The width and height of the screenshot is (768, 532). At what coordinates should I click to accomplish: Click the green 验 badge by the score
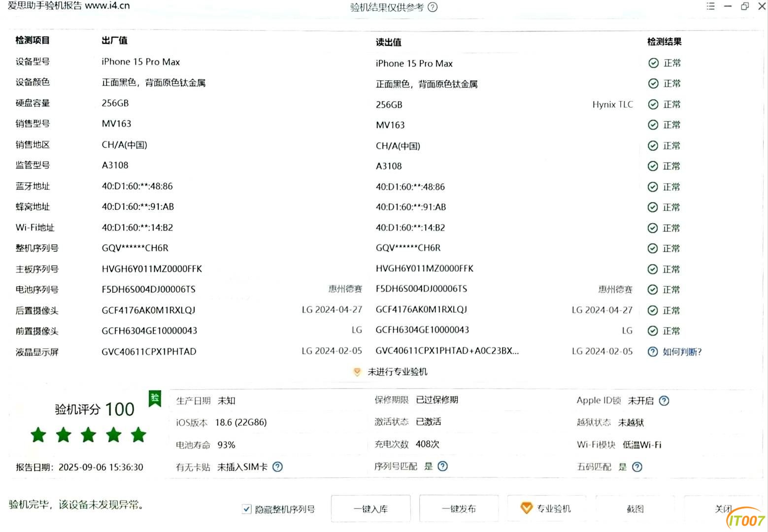tap(155, 399)
